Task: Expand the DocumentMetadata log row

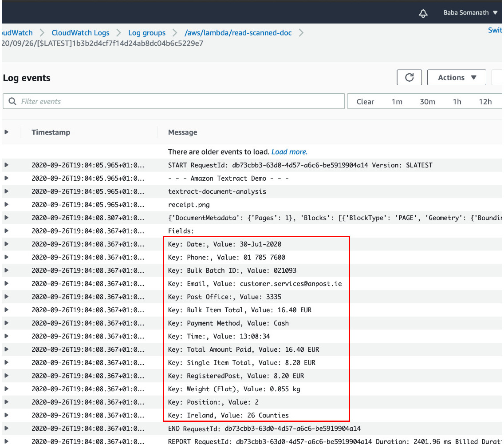Action: tap(6, 218)
